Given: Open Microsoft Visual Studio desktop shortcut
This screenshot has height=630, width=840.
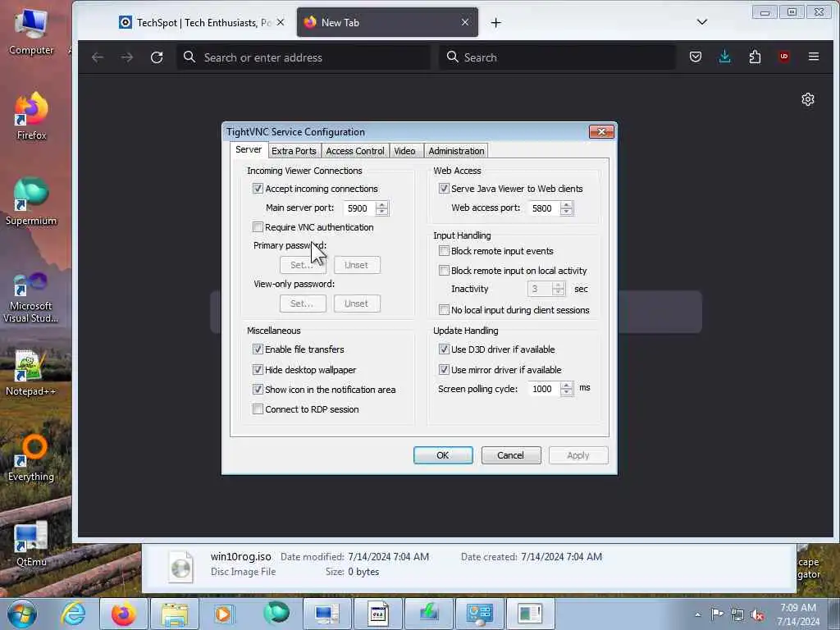Looking at the screenshot, I should click(x=31, y=298).
